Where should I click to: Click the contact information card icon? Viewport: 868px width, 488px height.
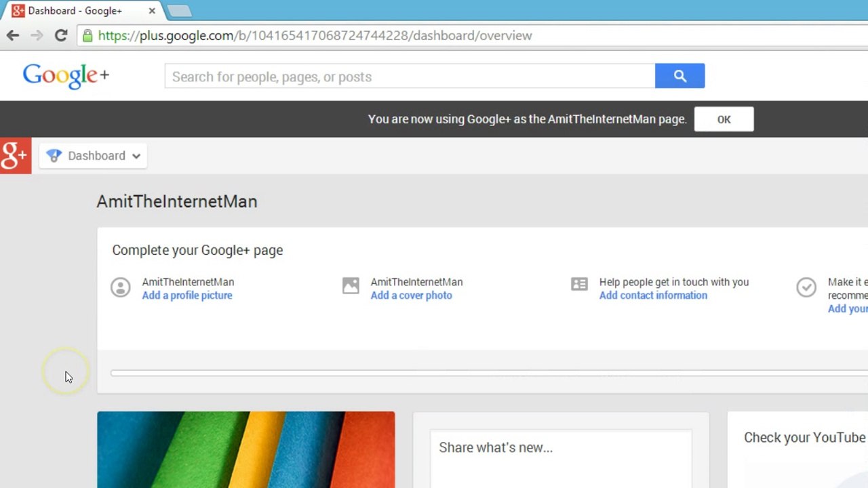(579, 284)
